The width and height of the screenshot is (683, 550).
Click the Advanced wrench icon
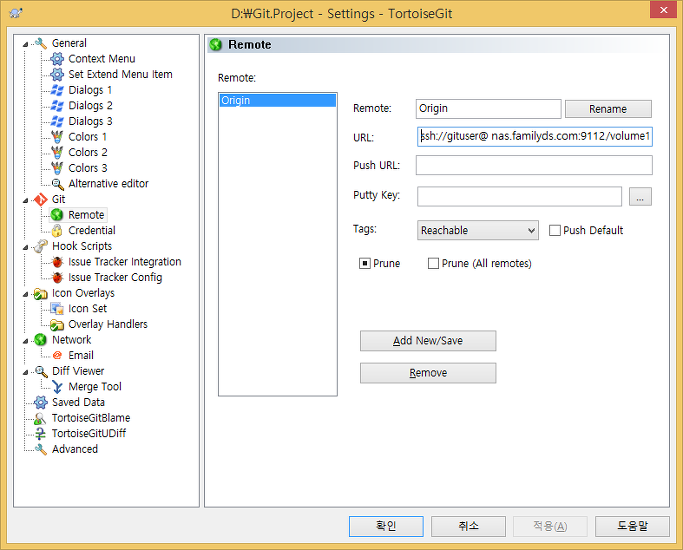coord(41,449)
